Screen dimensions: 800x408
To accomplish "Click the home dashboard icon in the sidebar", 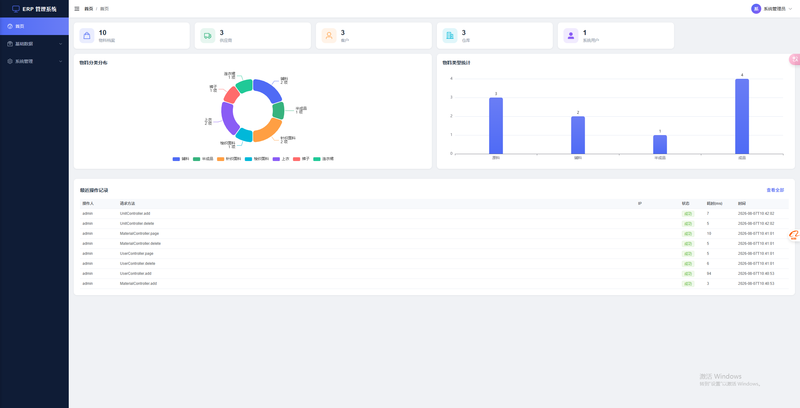I will click(10, 26).
